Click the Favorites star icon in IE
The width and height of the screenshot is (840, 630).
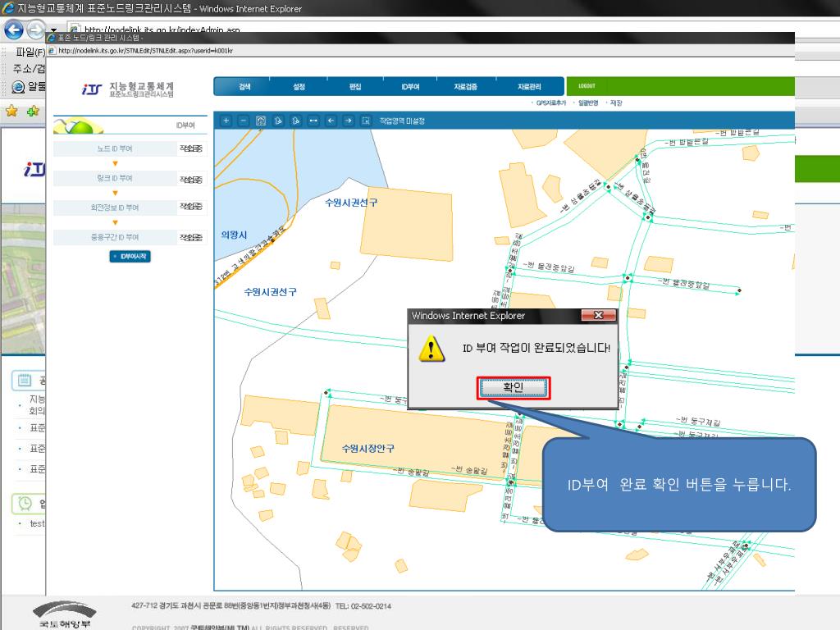pyautogui.click(x=11, y=111)
